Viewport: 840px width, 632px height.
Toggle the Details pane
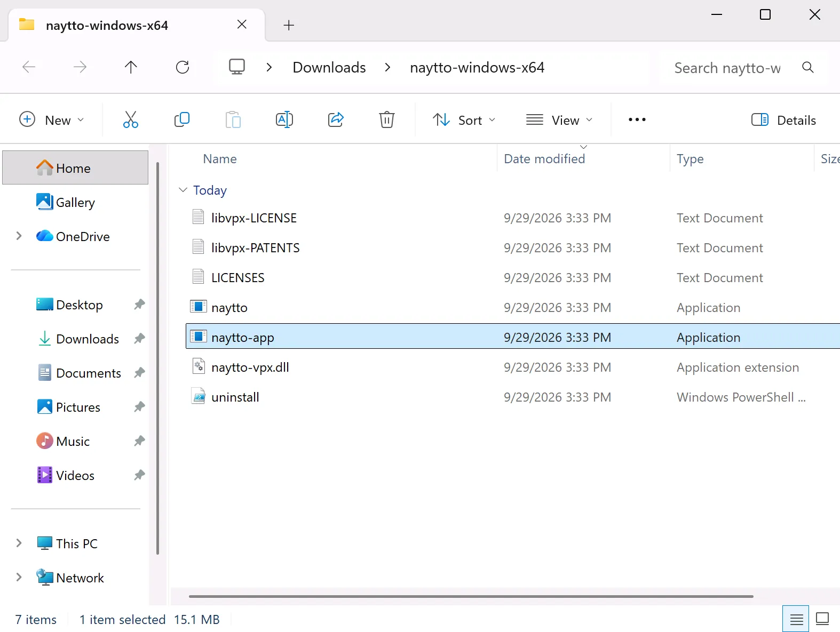[x=784, y=120]
